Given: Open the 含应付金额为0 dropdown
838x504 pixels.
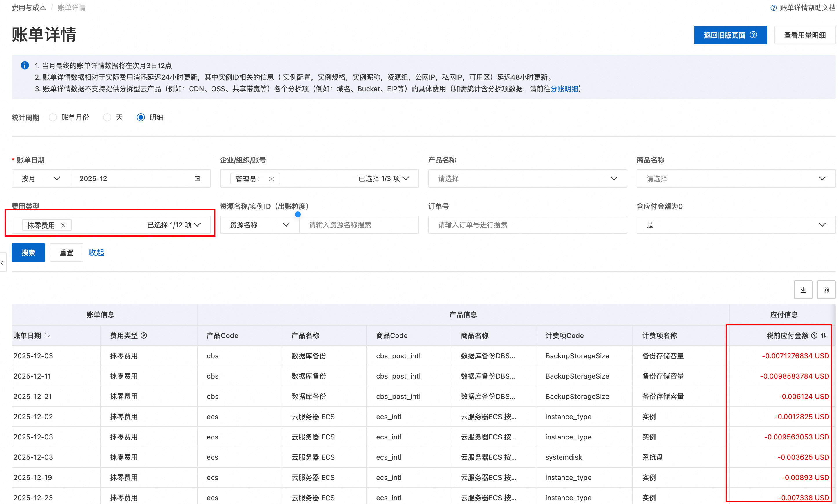Looking at the screenshot, I should (735, 224).
